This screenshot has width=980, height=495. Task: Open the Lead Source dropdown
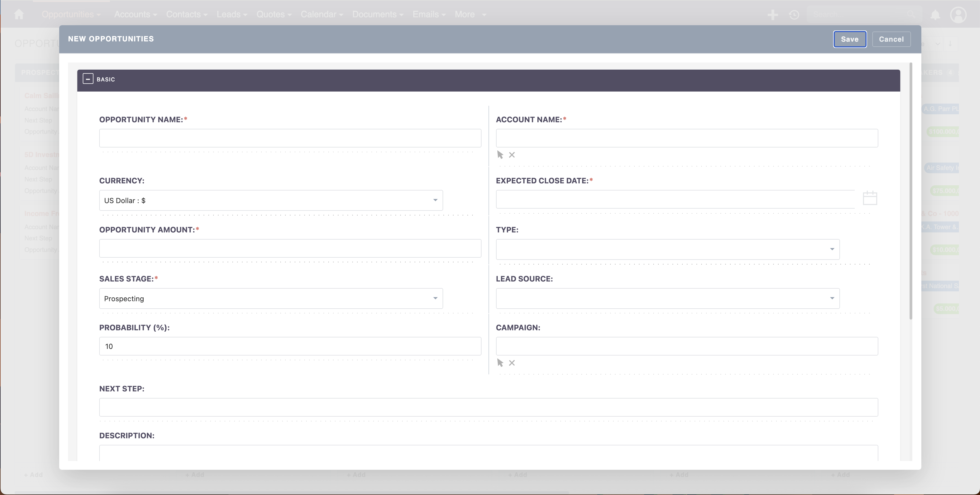(668, 298)
